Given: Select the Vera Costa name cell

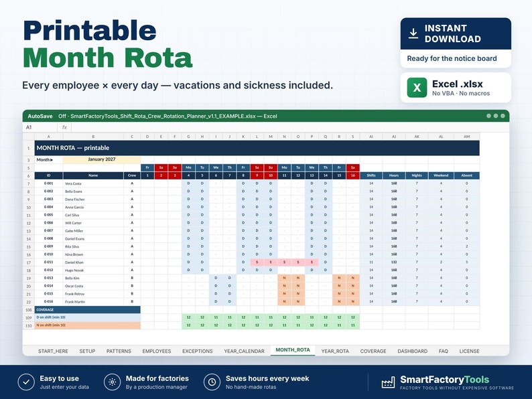Looking at the screenshot, I should click(x=93, y=183).
